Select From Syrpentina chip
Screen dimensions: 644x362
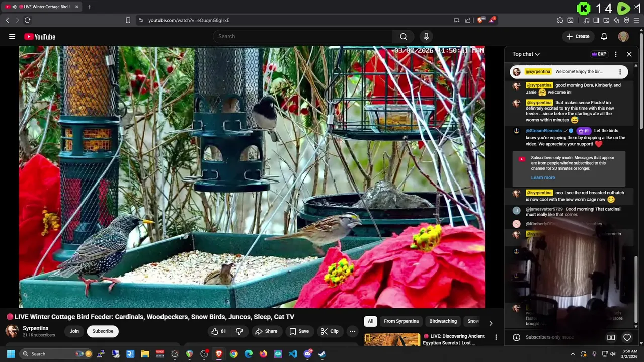click(401, 321)
